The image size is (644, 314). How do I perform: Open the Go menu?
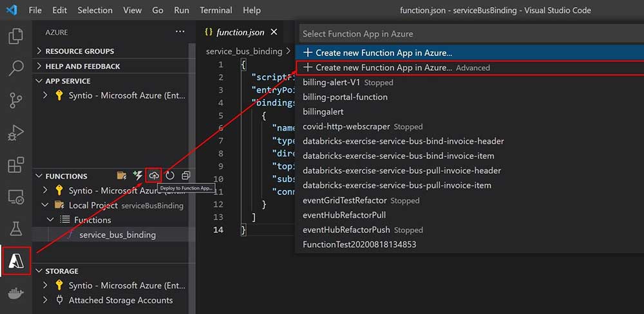pos(158,10)
